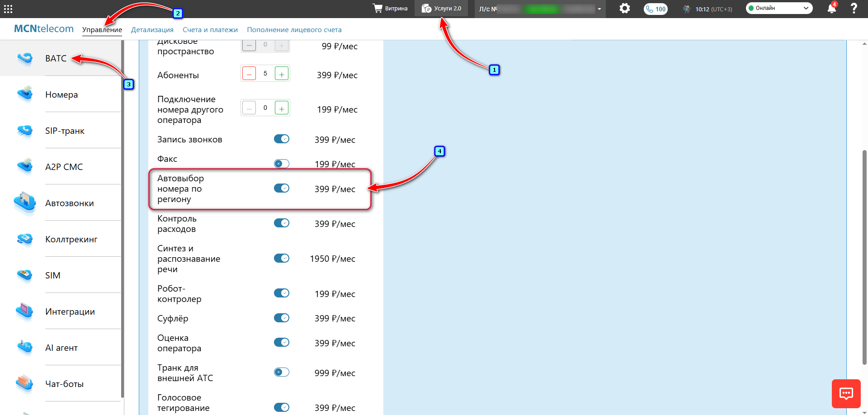Increase Абоненты count with plus button
This screenshot has width=868, height=415.
point(281,74)
